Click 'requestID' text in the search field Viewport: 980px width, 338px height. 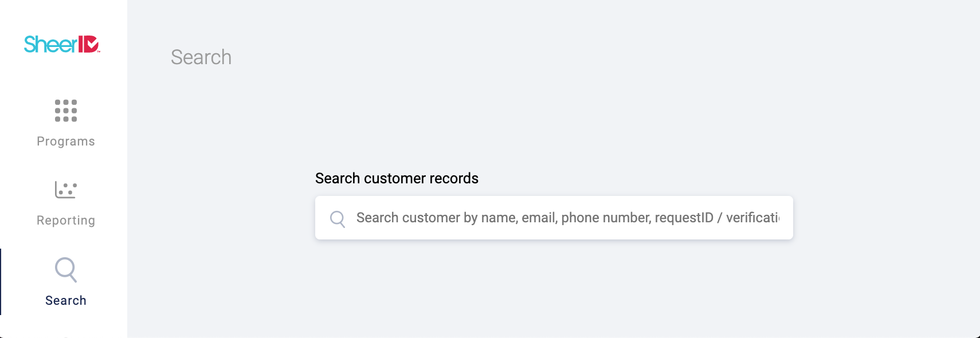[x=684, y=218]
